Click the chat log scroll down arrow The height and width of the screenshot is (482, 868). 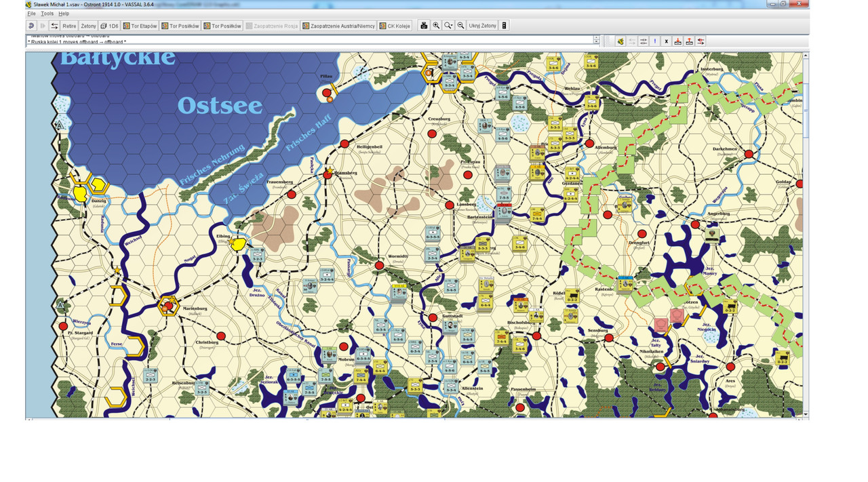(x=597, y=42)
